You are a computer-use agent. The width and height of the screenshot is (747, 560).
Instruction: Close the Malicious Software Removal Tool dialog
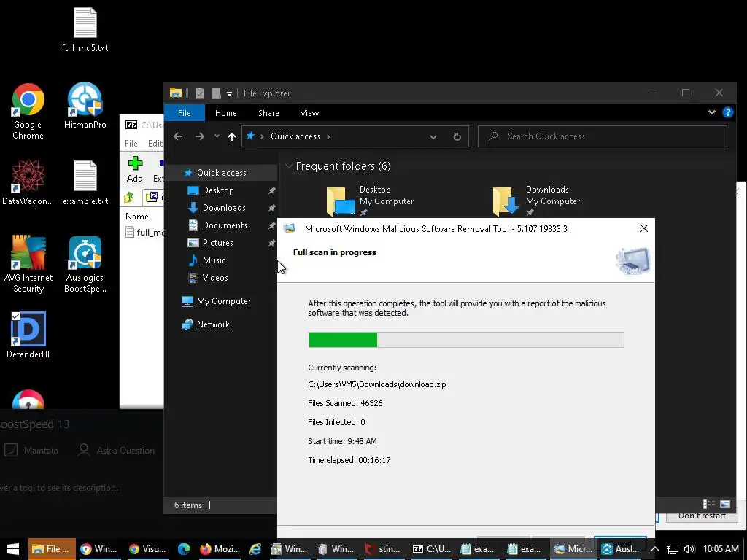click(x=643, y=228)
